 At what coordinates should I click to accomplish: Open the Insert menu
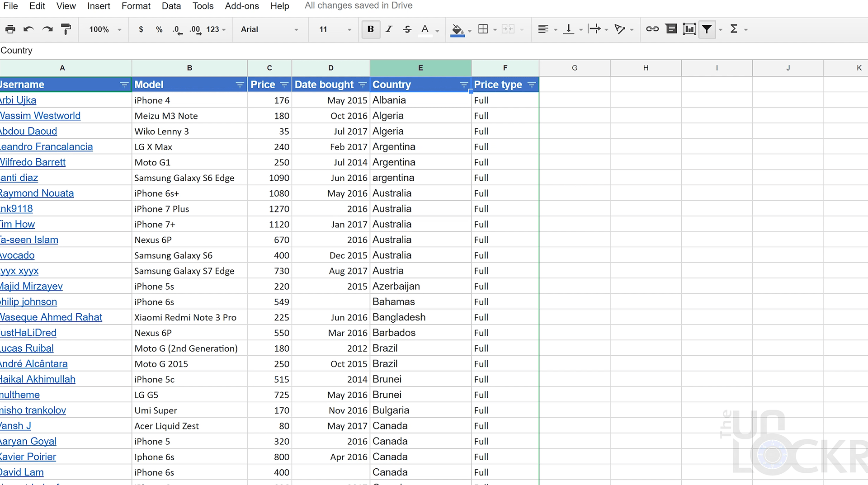[99, 6]
